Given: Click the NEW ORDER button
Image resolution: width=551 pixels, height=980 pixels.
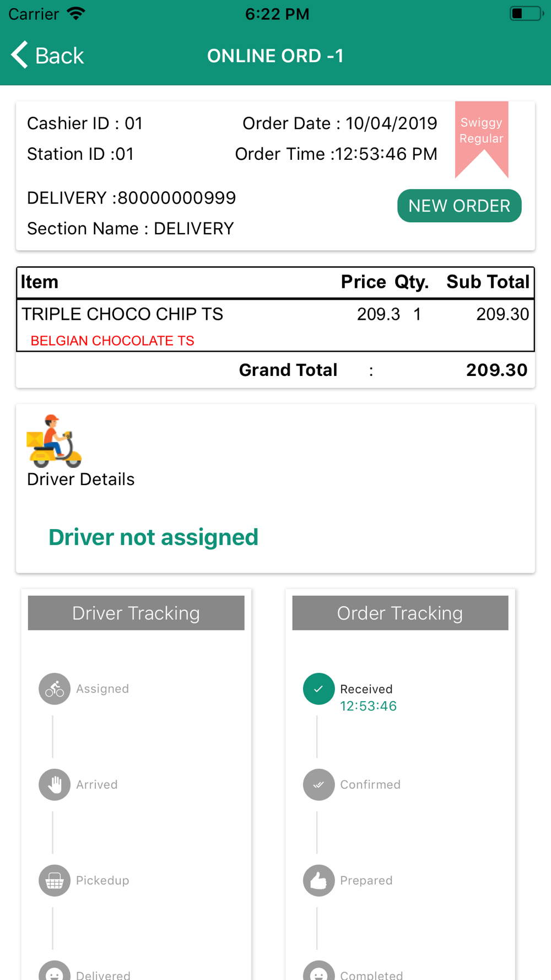Looking at the screenshot, I should 459,206.
